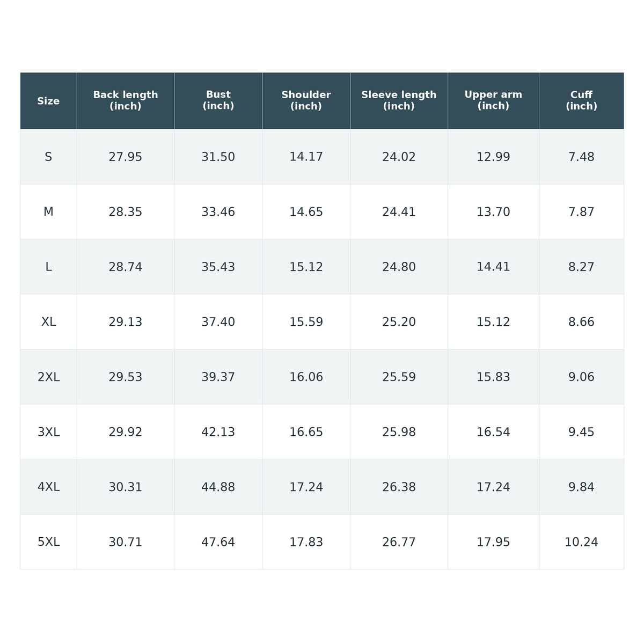
Task: Select the S size row label
Action: click(48, 157)
